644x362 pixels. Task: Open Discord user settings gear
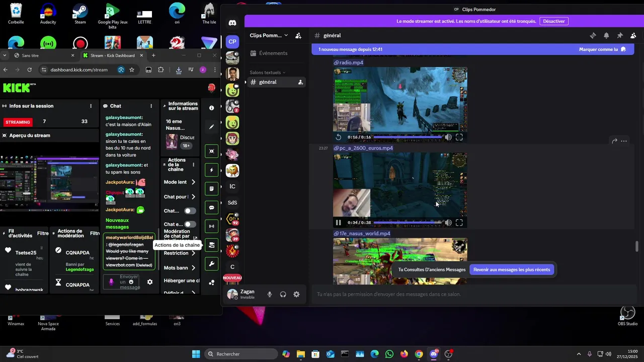coord(296,295)
